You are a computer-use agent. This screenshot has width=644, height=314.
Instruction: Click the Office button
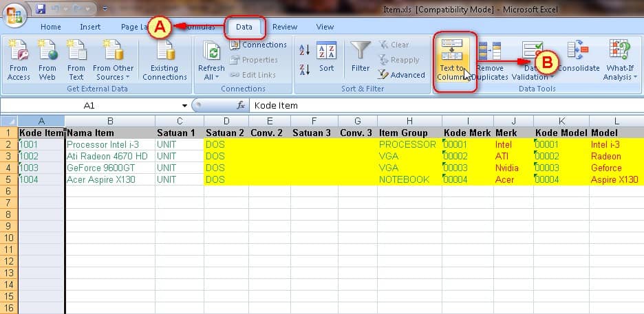tap(14, 15)
